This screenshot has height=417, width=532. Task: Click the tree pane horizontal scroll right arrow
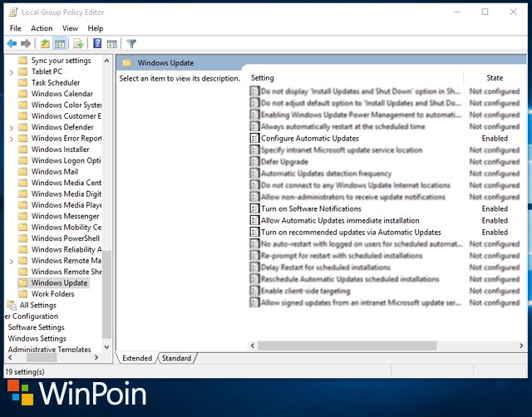[x=96, y=357]
